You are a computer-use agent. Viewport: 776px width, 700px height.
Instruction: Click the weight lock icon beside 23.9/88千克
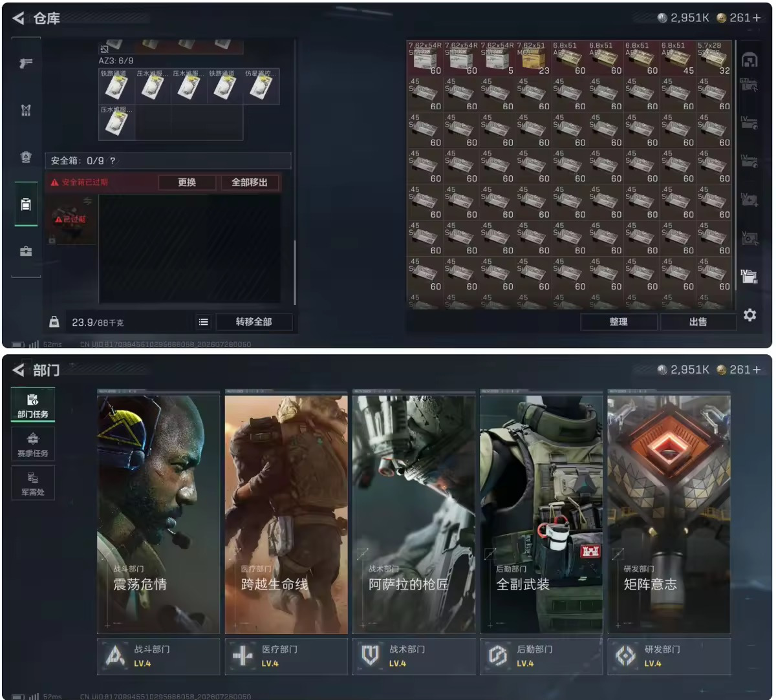[54, 322]
